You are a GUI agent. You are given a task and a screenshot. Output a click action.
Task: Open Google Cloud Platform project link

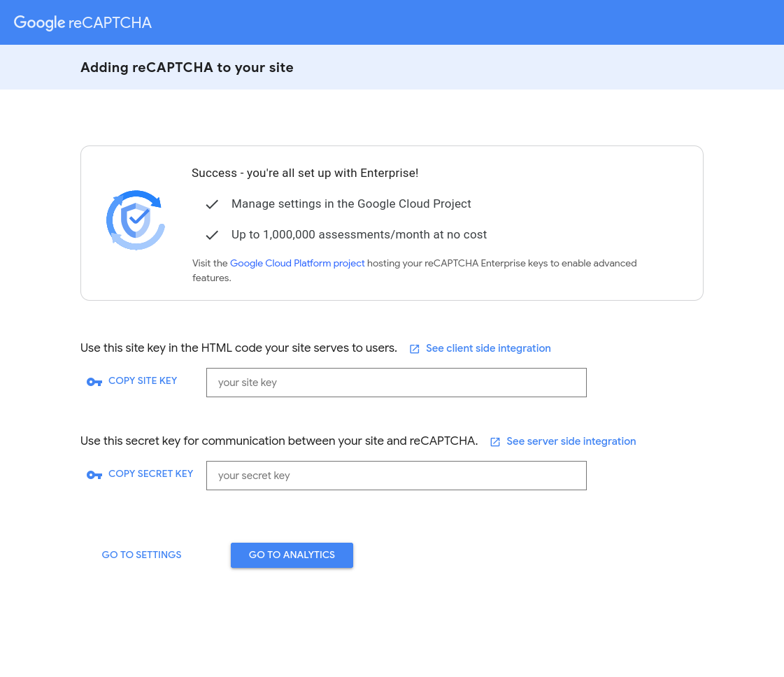[297, 264]
